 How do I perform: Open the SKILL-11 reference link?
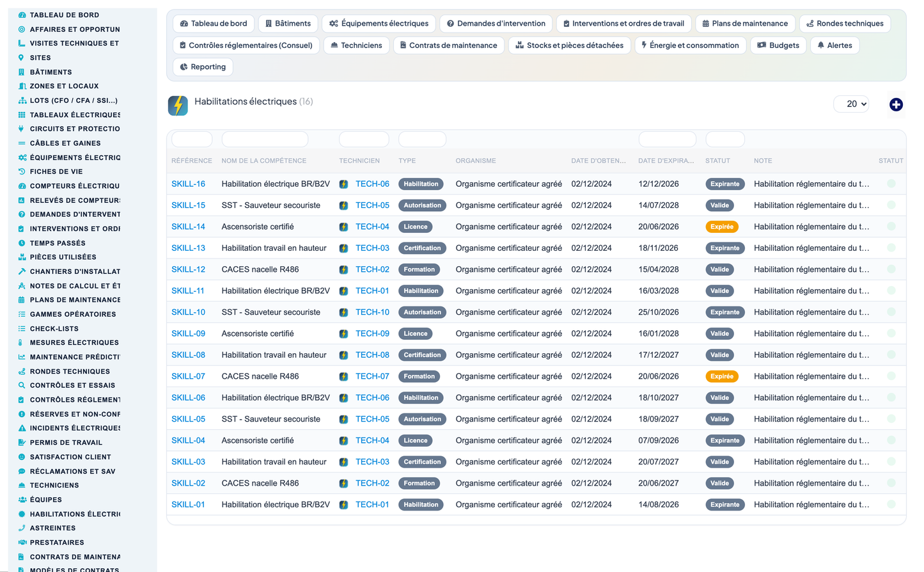[x=187, y=291]
